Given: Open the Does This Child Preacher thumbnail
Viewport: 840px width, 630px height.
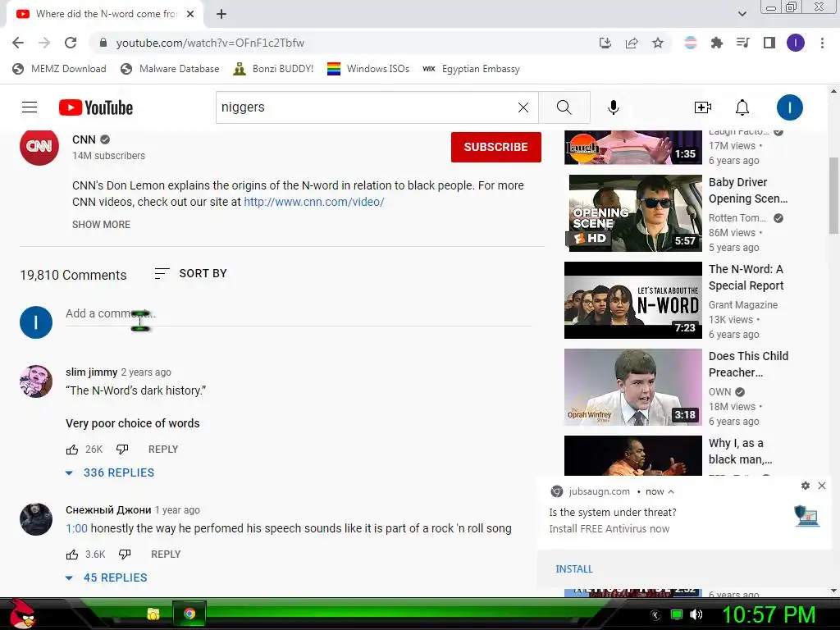Looking at the screenshot, I should [633, 387].
